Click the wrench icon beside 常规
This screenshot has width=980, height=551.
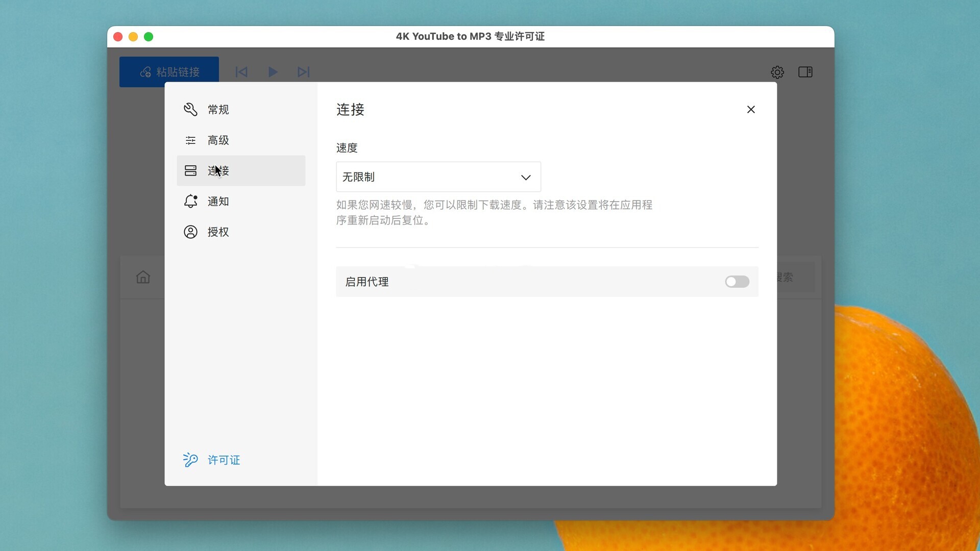190,110
